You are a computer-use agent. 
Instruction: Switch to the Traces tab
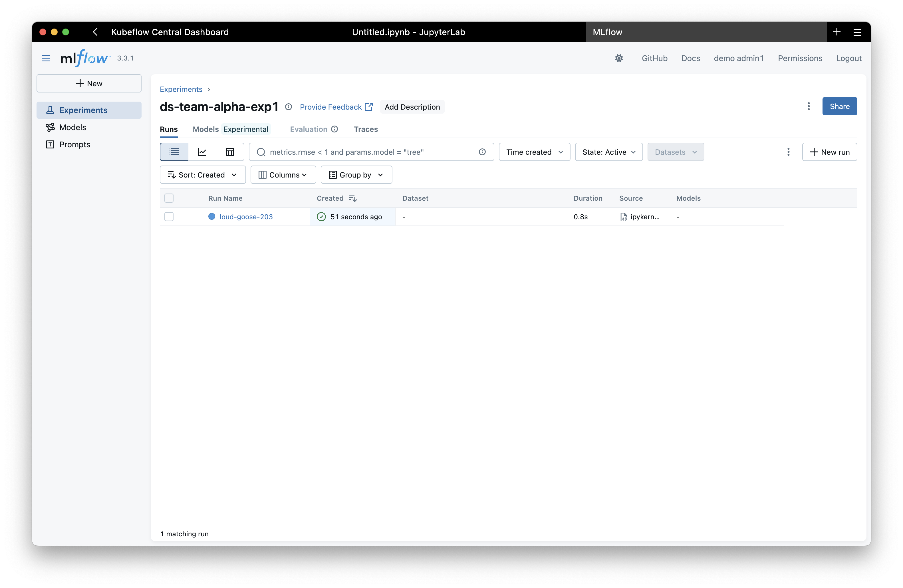pyautogui.click(x=365, y=129)
